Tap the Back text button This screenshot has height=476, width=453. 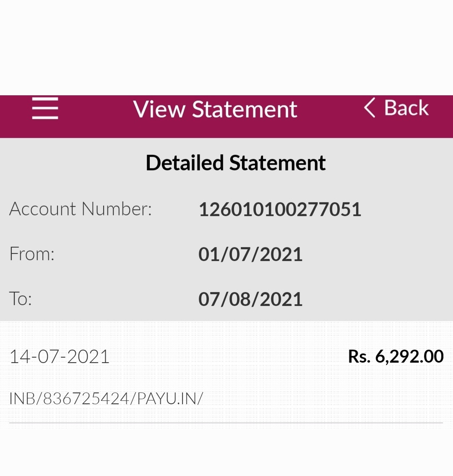[x=406, y=108]
